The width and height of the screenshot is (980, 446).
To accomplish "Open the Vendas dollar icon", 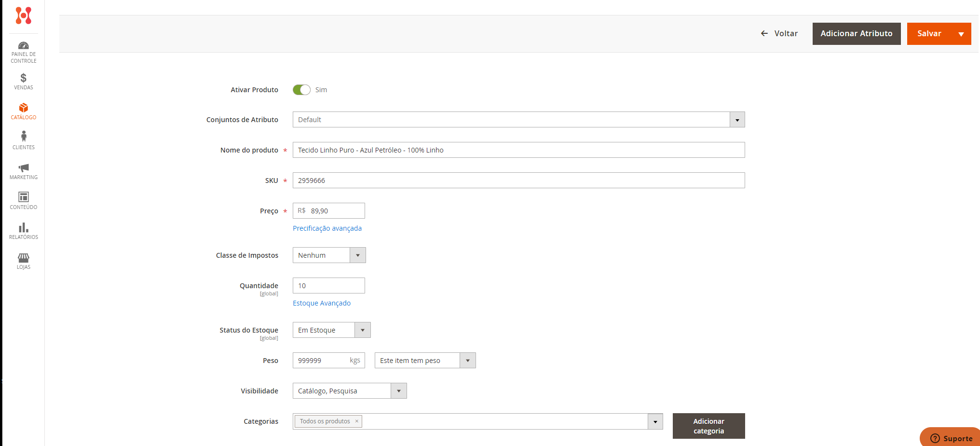I will click(x=23, y=78).
